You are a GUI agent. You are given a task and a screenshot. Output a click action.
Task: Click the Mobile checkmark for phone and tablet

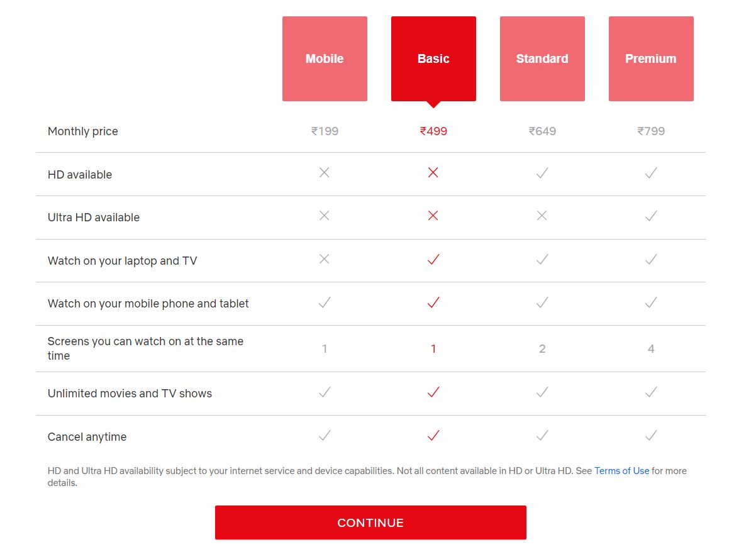point(325,302)
